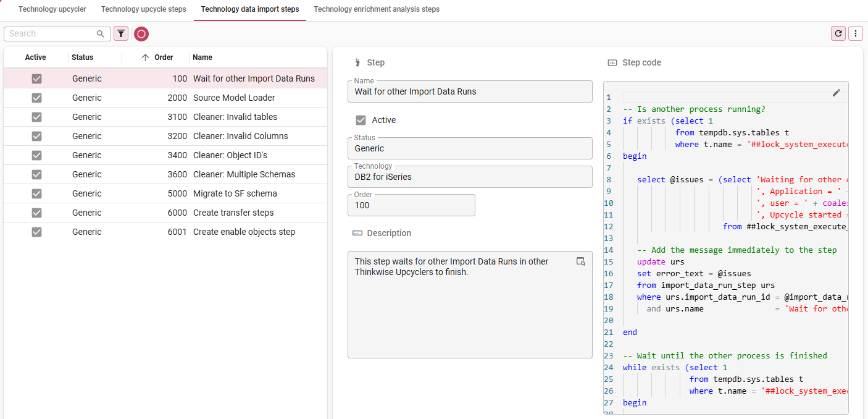The image size is (868, 419).
Task: Refresh the data with the refresh button
Action: 838,33
